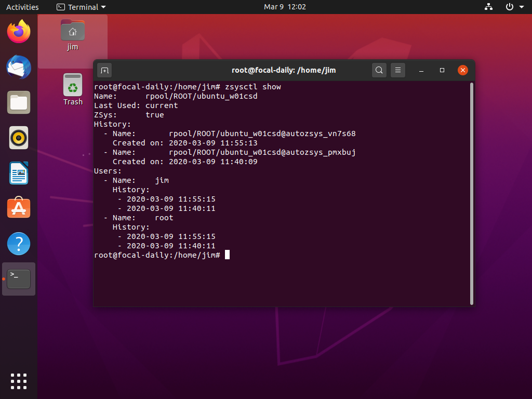Click the terminal prompt cursor area
The width and height of the screenshot is (532, 399).
click(227, 255)
